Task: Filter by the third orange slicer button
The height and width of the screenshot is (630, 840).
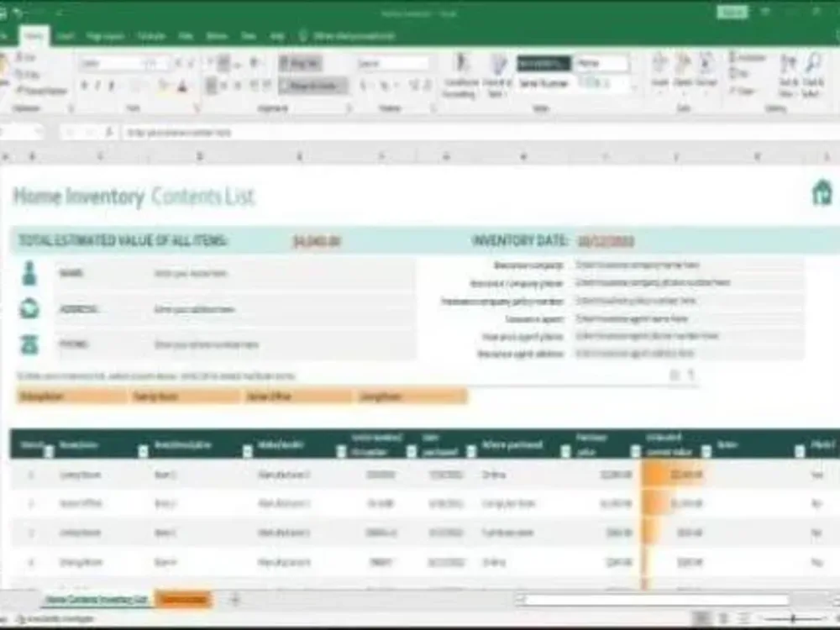Action: coord(298,396)
